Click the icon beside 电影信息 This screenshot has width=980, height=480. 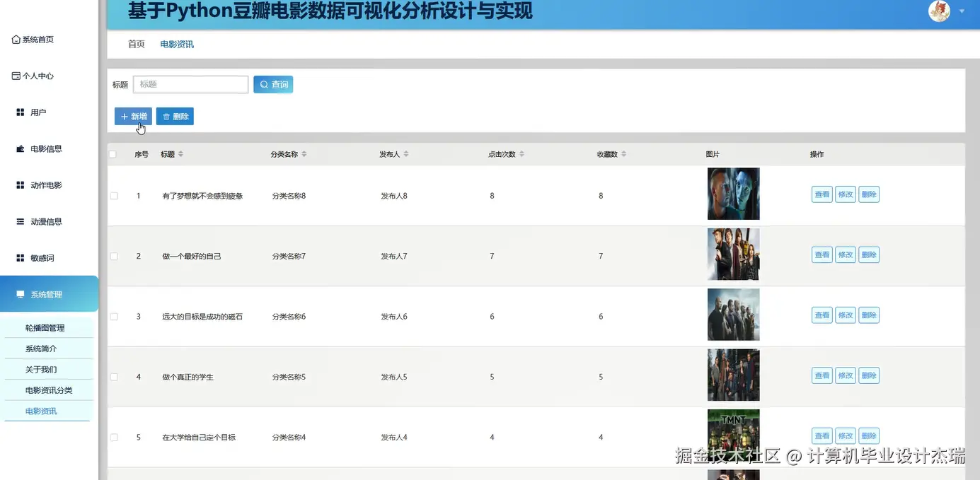click(x=21, y=148)
